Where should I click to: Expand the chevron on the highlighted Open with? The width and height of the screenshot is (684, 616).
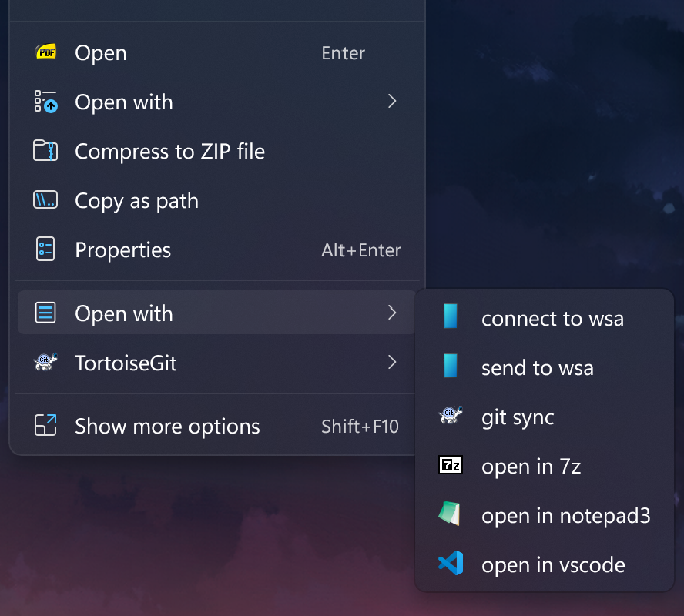(392, 313)
